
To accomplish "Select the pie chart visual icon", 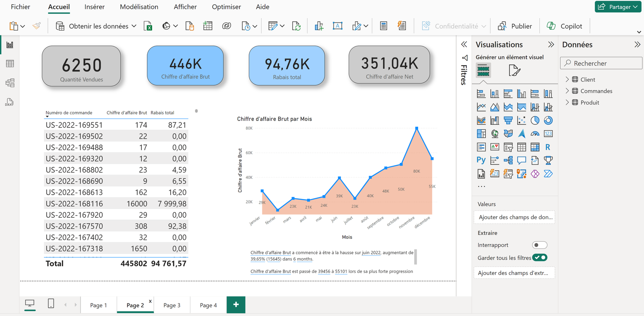I will pyautogui.click(x=535, y=121).
